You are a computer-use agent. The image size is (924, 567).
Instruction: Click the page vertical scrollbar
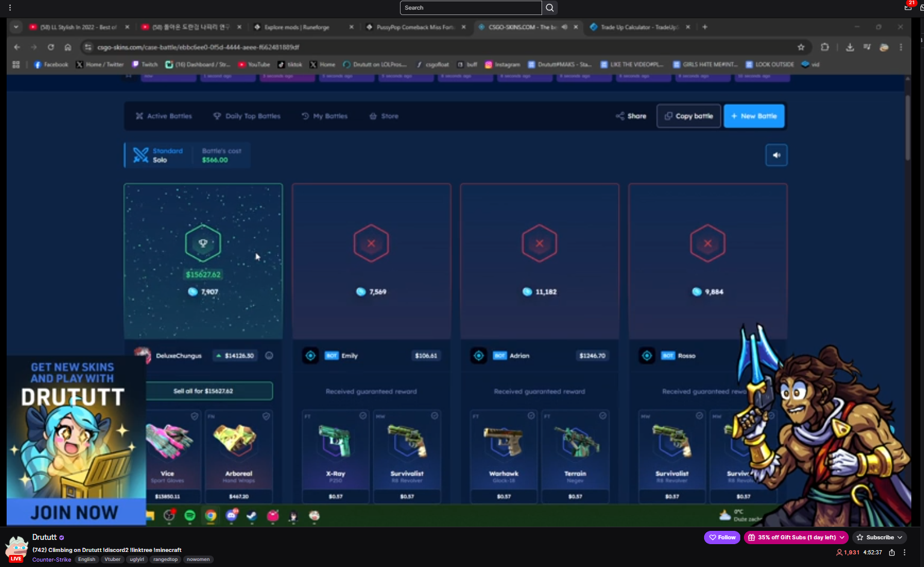coord(908,128)
